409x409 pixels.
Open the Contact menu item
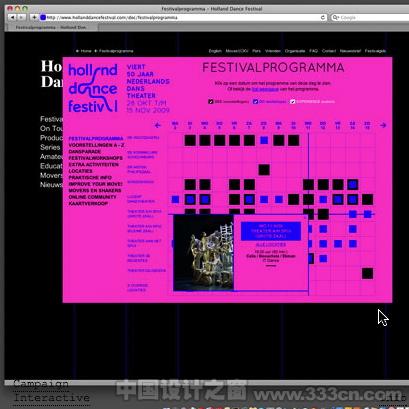329,51
